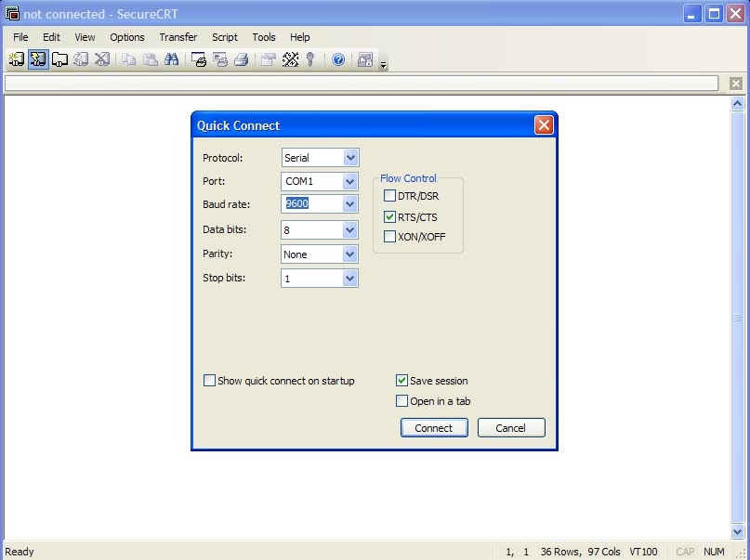Viewport: 750px width, 560px height.
Task: Open the Parity dropdown
Action: [350, 254]
